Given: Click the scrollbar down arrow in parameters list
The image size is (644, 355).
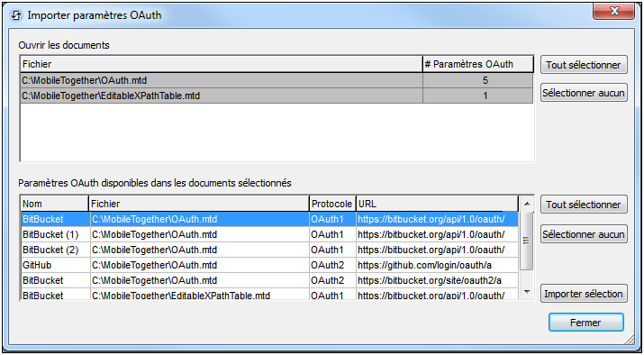Looking at the screenshot, I should [527, 292].
